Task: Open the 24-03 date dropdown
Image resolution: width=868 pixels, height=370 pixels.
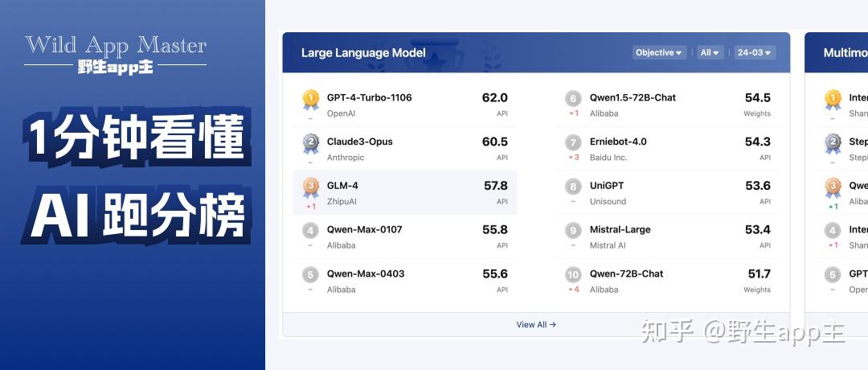Action: [x=754, y=53]
